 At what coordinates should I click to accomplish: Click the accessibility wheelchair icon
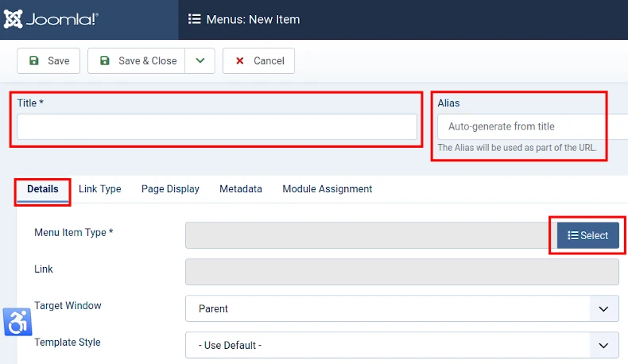[x=17, y=322]
